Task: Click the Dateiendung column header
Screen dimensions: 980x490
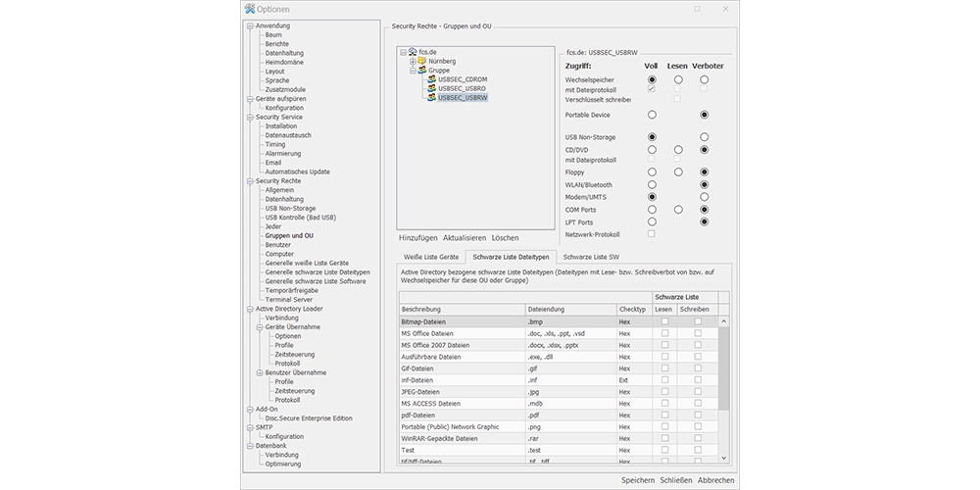Action: [570, 310]
